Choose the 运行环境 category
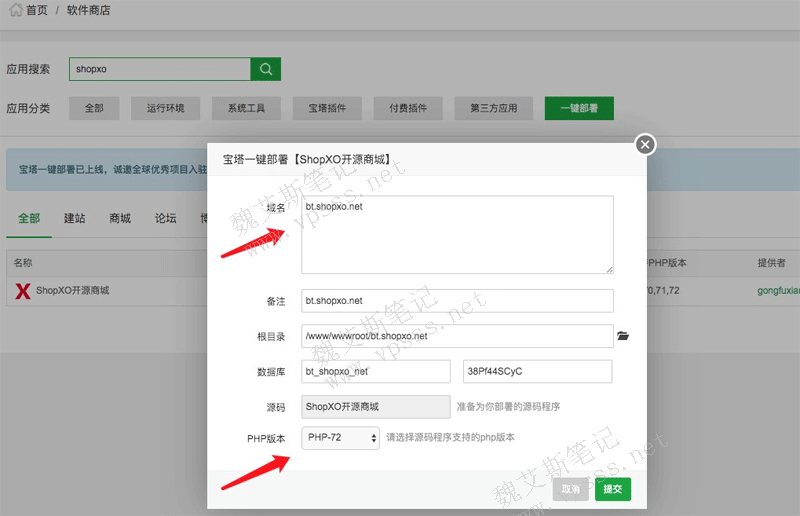This screenshot has height=516, width=800. [x=165, y=108]
